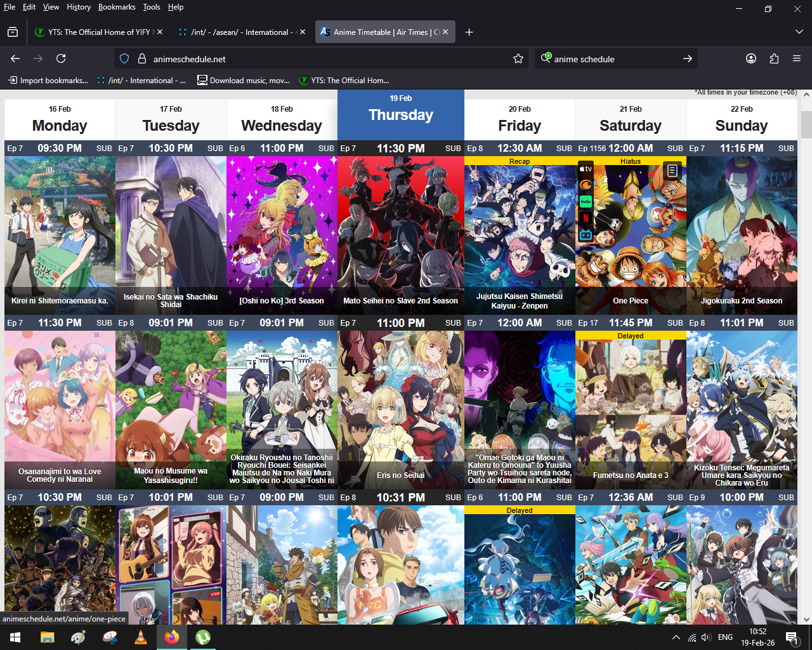
Task: Show hidden system tray icons
Action: (x=676, y=637)
